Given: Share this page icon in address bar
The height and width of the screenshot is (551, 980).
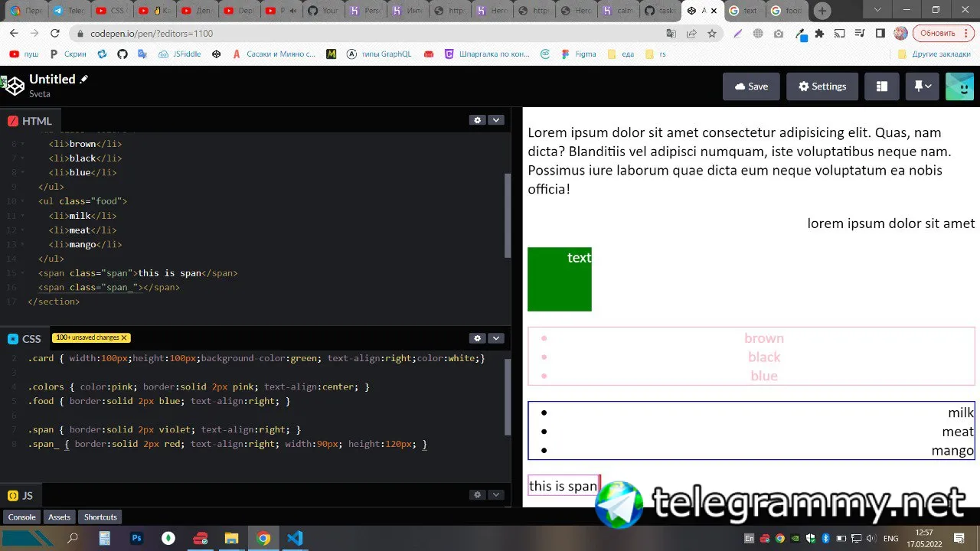Looking at the screenshot, I should click(x=691, y=34).
